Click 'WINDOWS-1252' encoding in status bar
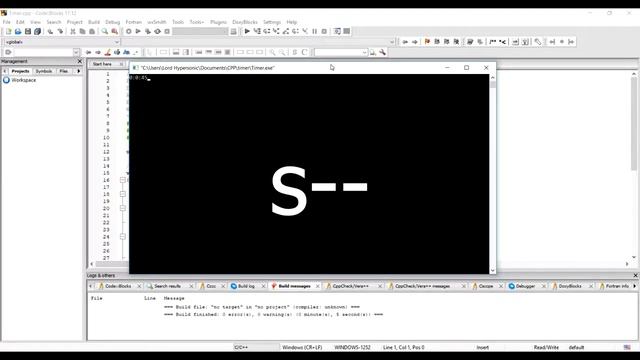Image resolution: width=640 pixels, height=360 pixels. pyautogui.click(x=352, y=347)
